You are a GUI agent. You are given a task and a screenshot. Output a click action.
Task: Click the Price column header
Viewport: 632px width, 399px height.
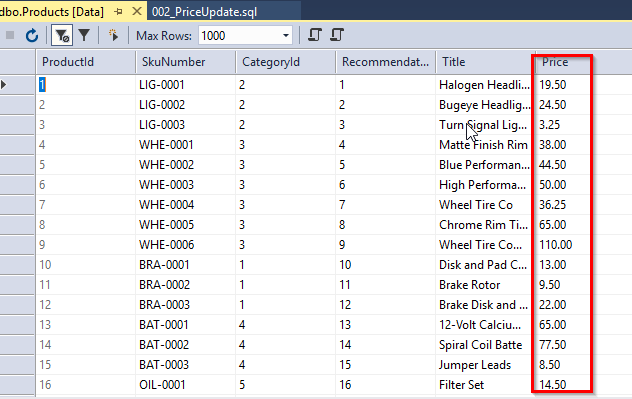tap(563, 62)
